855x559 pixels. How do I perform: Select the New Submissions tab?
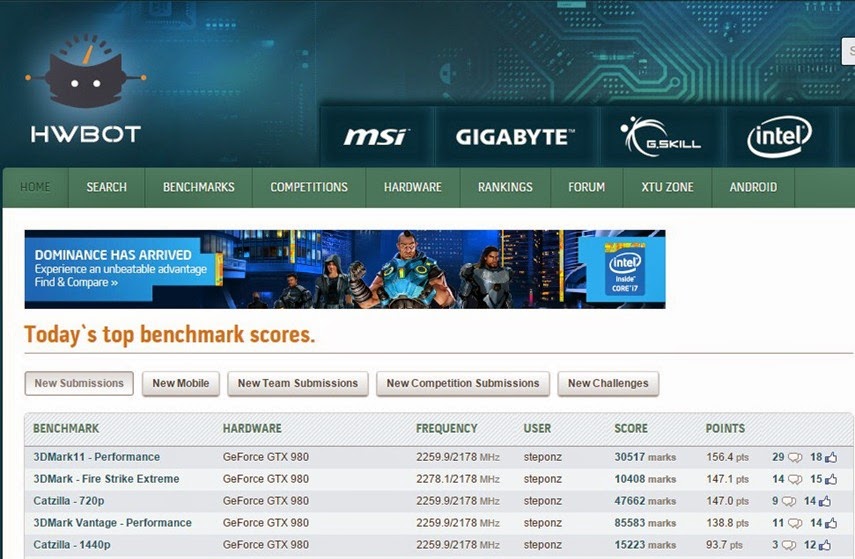coord(79,383)
